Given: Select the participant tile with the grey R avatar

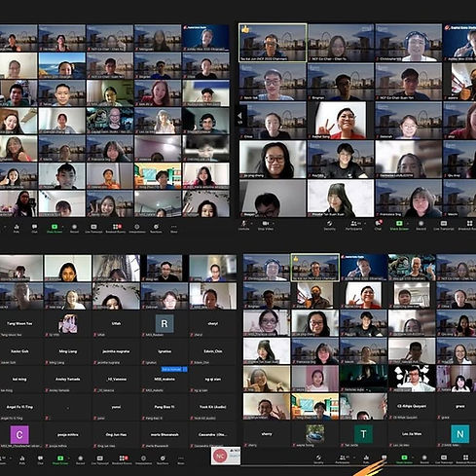Looking at the screenshot, I should point(165,324).
